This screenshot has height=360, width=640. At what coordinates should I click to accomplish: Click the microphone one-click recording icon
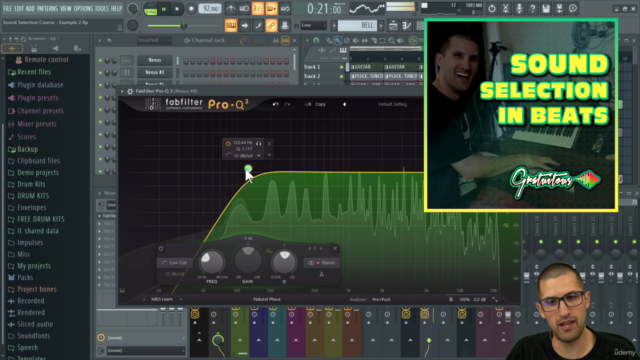(x=519, y=8)
